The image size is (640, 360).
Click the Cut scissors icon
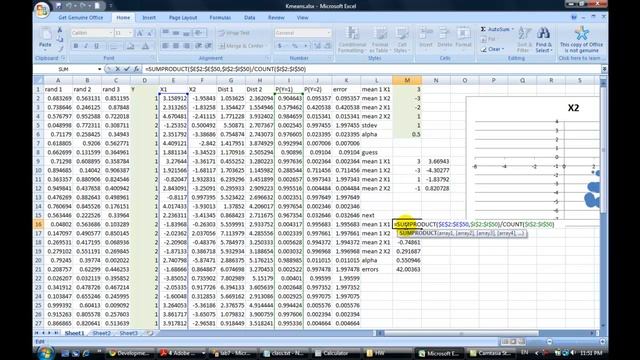60,30
